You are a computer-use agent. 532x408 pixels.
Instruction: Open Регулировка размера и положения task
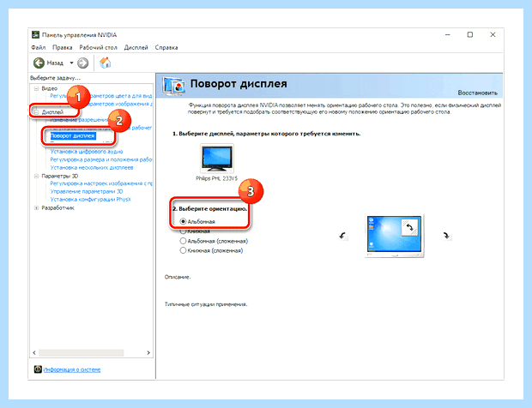click(101, 159)
